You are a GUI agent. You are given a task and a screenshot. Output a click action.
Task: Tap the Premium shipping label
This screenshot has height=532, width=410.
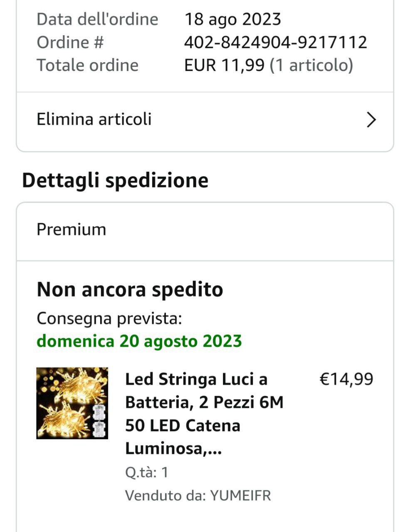point(72,229)
